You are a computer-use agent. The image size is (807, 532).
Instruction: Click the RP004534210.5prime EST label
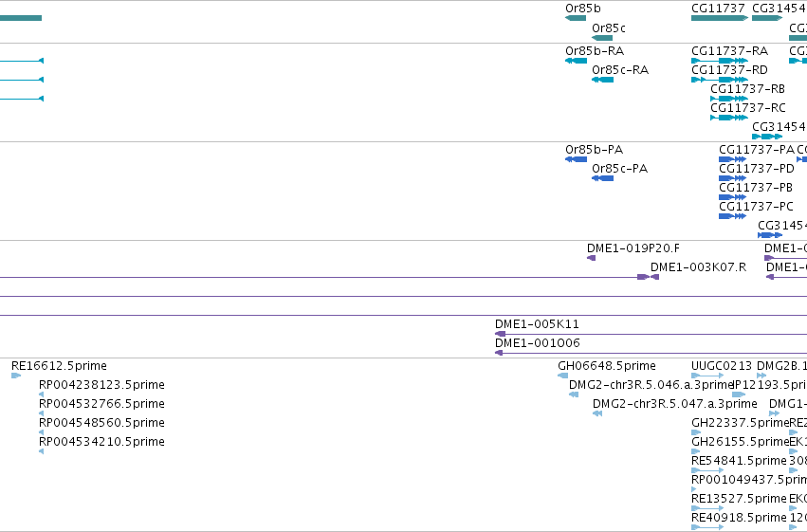pos(101,442)
